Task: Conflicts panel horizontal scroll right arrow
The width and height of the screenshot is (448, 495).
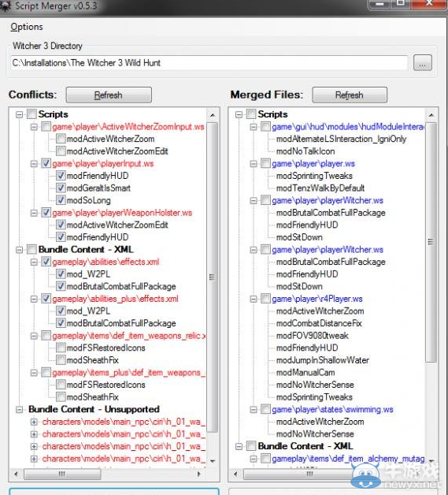Action: pos(198,474)
